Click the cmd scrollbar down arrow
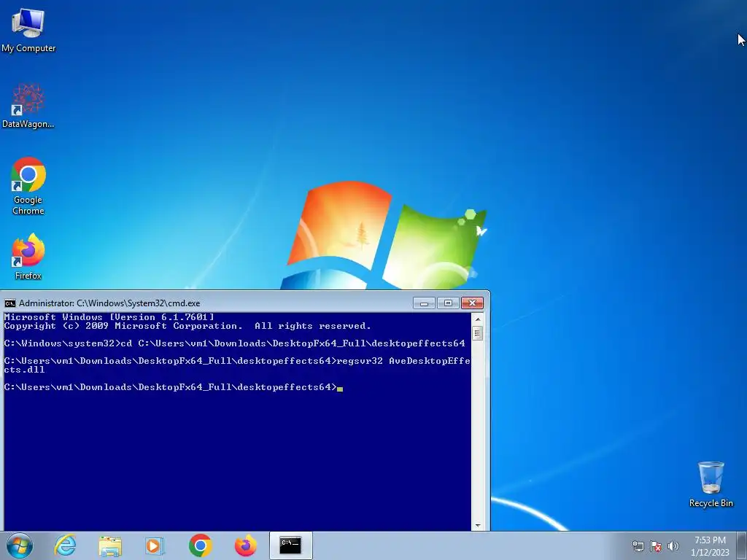The height and width of the screenshot is (560, 747). click(x=478, y=525)
